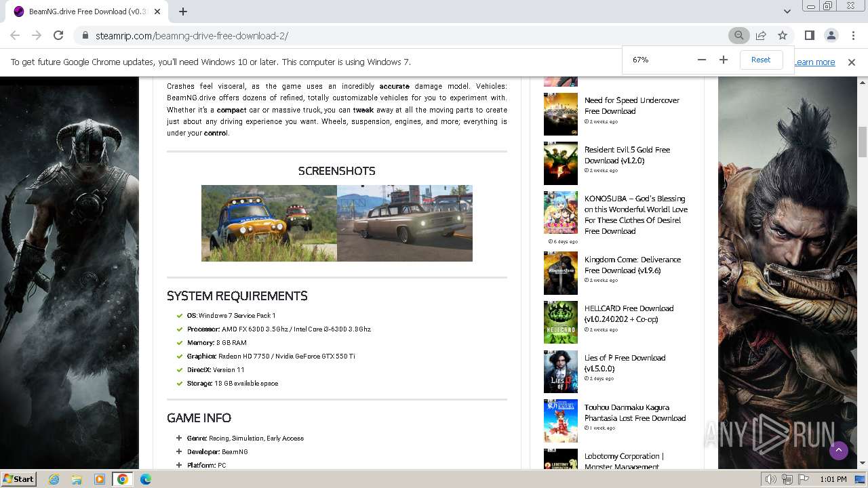The height and width of the screenshot is (488, 868).
Task: Open Kingdom Come: Deliverance Free Download
Action: coord(633,265)
